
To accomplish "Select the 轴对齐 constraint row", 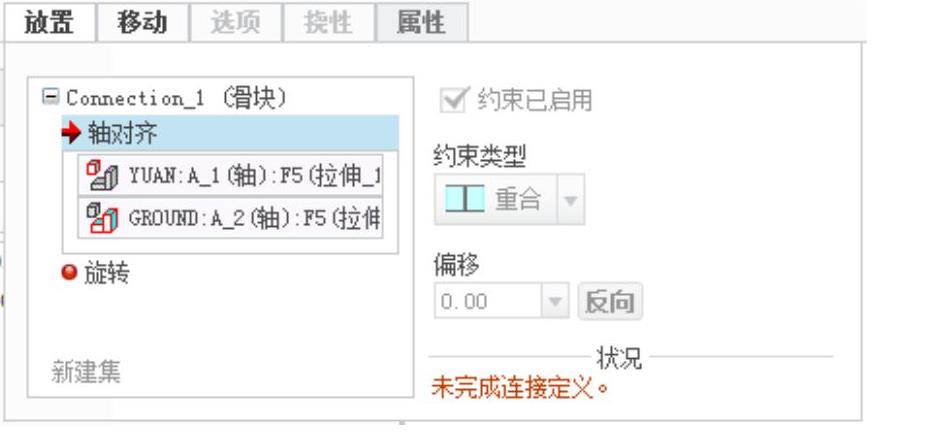I will (230, 133).
